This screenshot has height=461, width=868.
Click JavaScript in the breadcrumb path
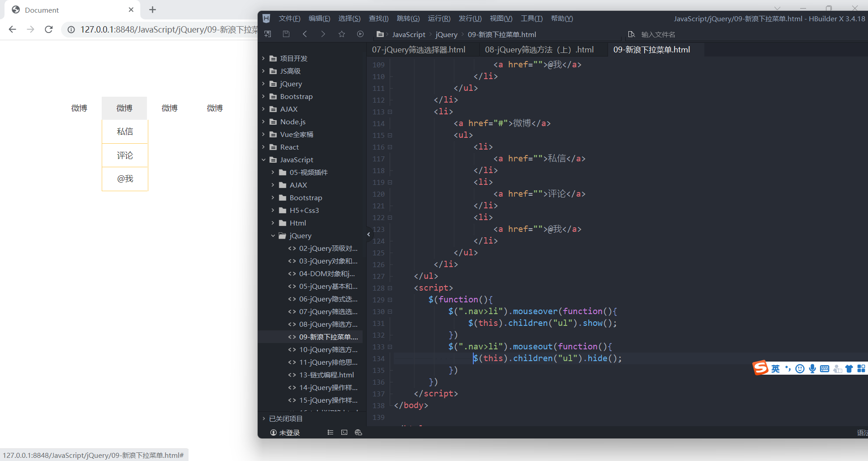pyautogui.click(x=409, y=34)
